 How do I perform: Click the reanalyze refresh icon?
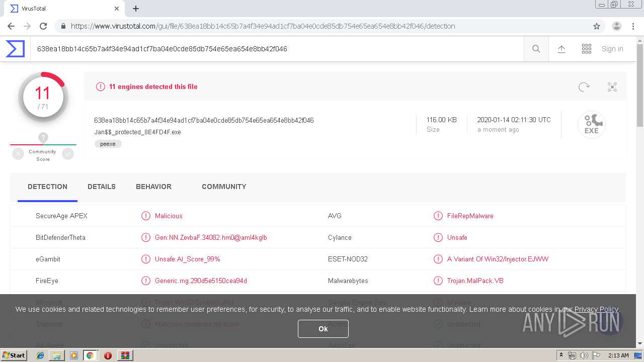point(584,87)
